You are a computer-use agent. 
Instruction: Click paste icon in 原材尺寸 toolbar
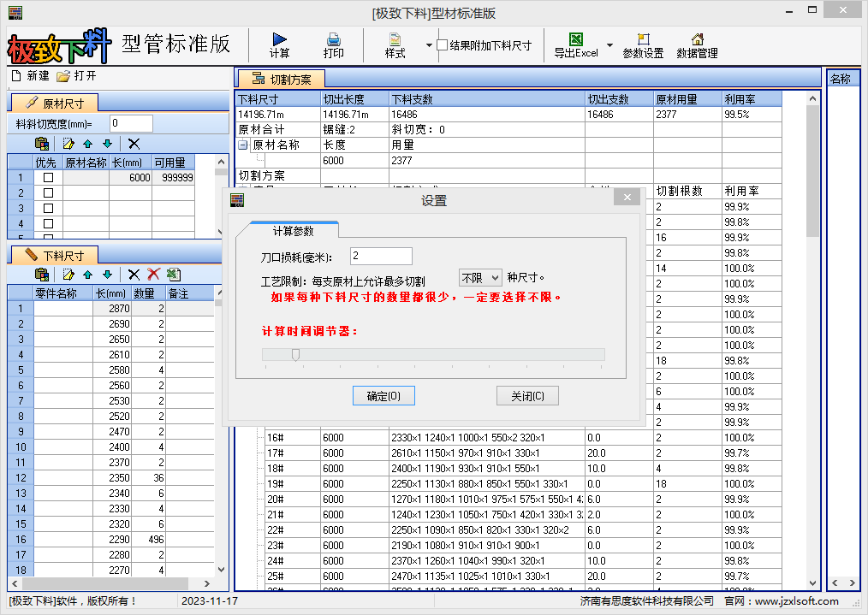point(42,144)
